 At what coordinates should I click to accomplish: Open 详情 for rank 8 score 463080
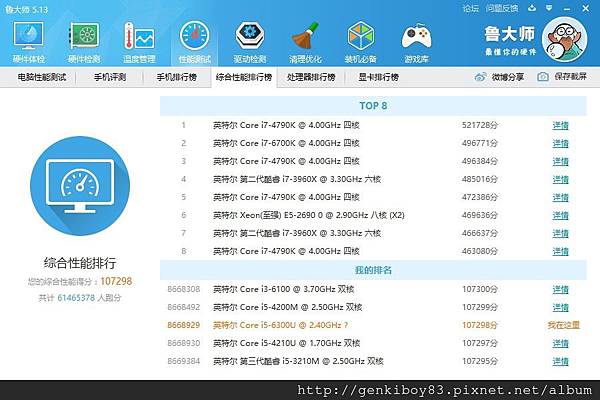561,251
